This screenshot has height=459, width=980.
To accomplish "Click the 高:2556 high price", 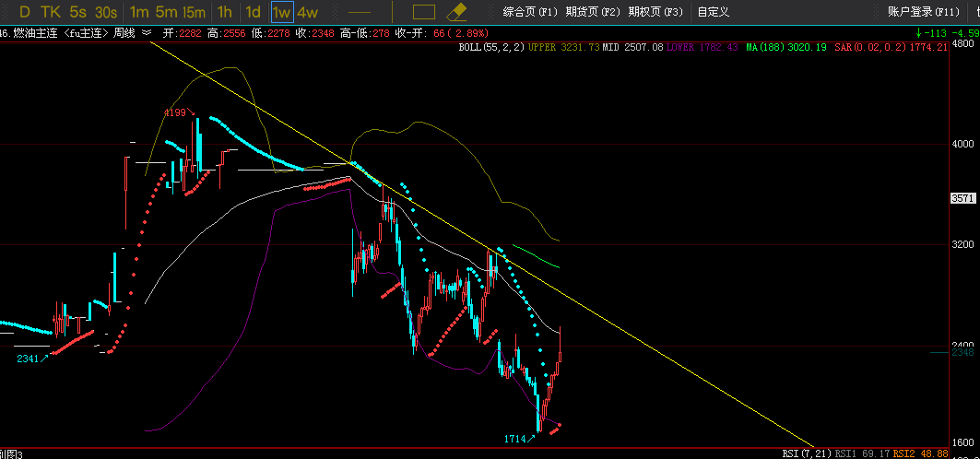I will coord(226,33).
